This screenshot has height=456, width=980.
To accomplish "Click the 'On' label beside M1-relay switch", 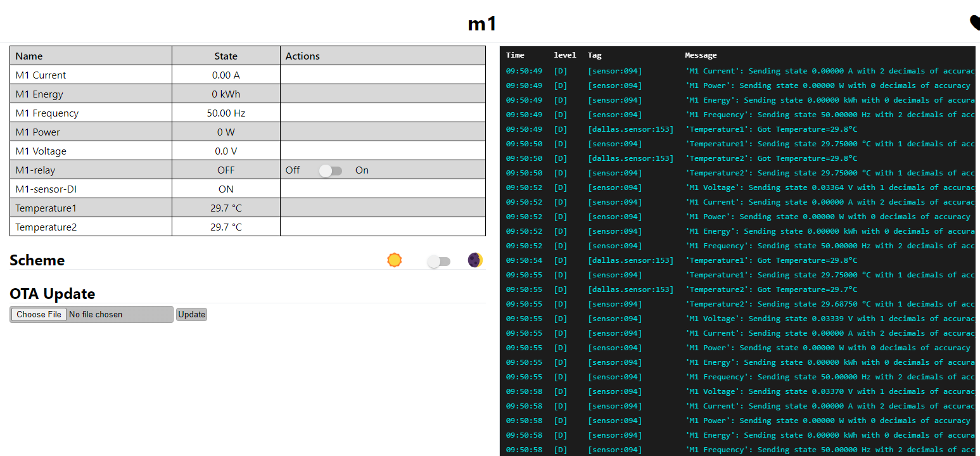I will point(362,170).
